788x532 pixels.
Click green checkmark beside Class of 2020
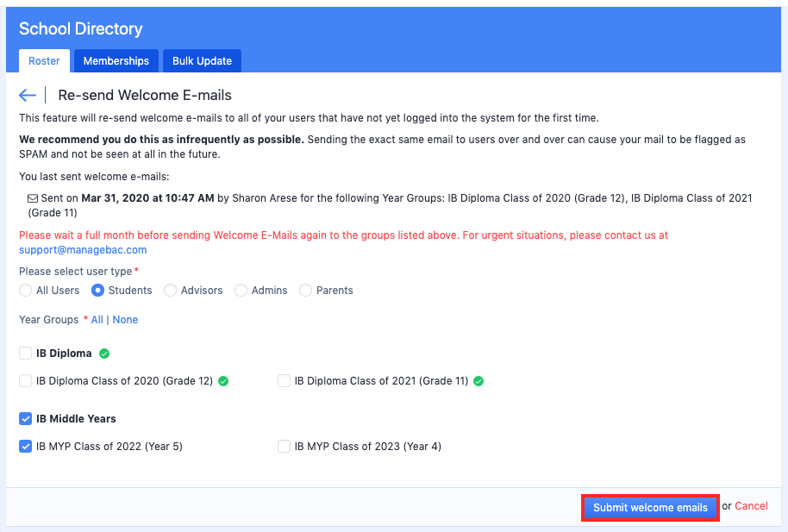coord(223,381)
